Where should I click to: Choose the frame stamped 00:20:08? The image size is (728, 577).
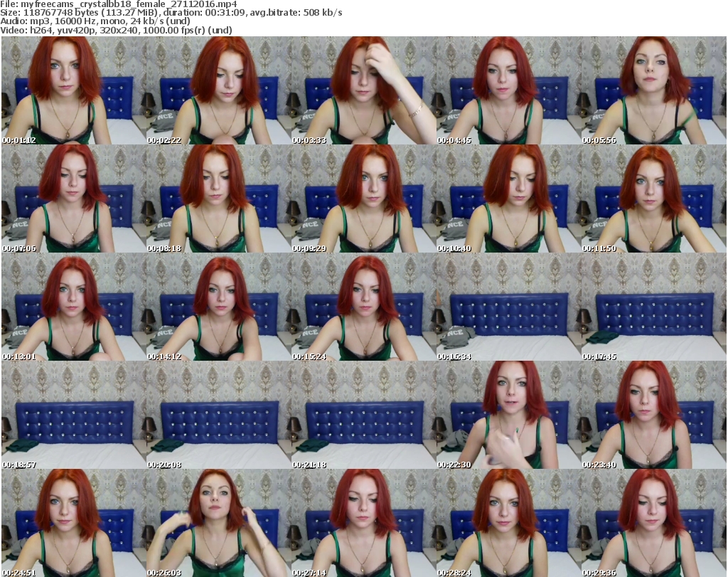pos(219,415)
